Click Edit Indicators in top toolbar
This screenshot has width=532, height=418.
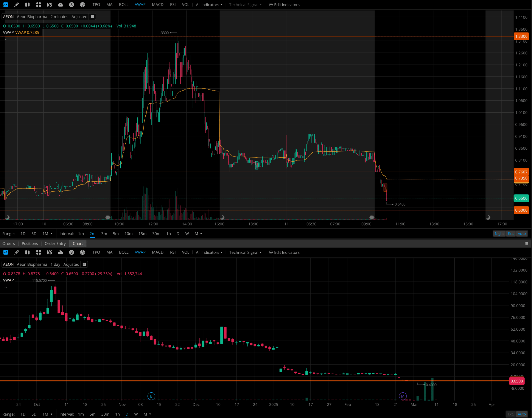(284, 5)
